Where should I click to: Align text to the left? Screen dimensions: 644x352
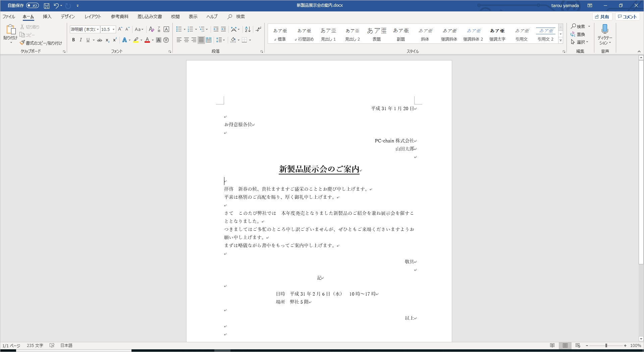tap(179, 40)
